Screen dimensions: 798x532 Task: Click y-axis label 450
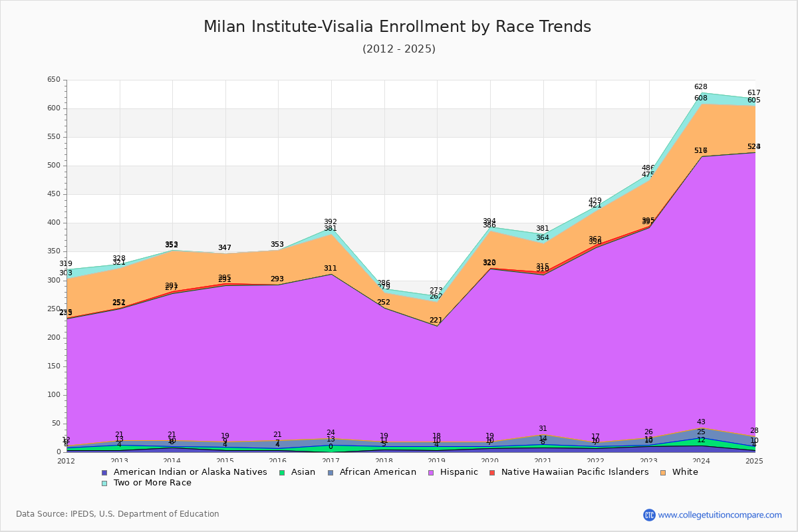(54, 194)
